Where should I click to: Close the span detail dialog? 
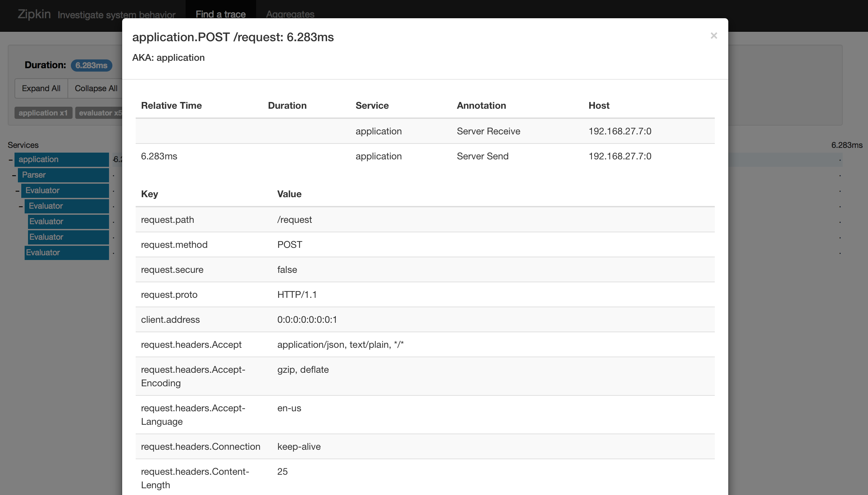coord(713,36)
